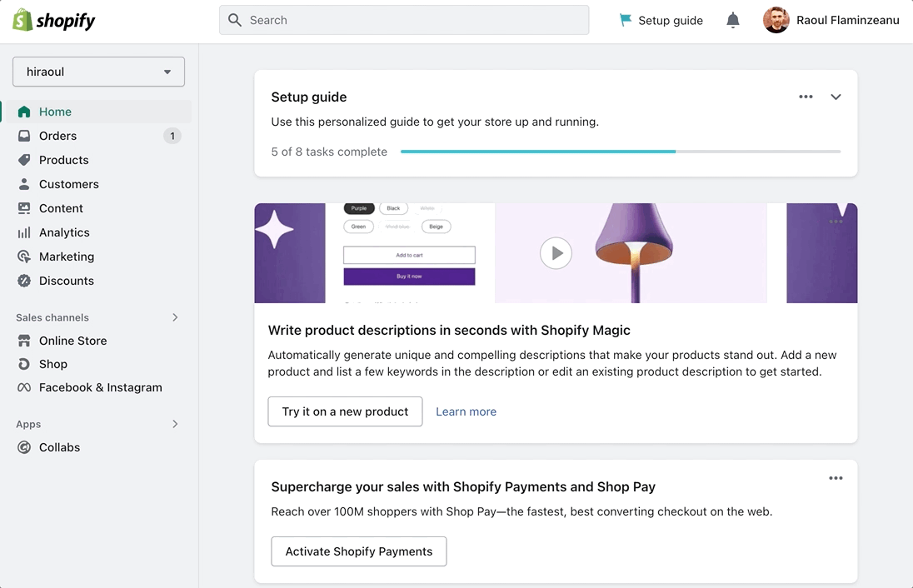The height and width of the screenshot is (588, 913).
Task: Collapse the Setup guide card chevron
Action: pos(836,97)
